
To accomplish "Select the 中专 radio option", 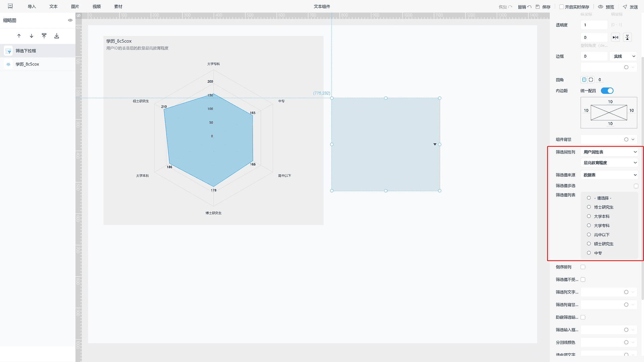I will coord(589,253).
